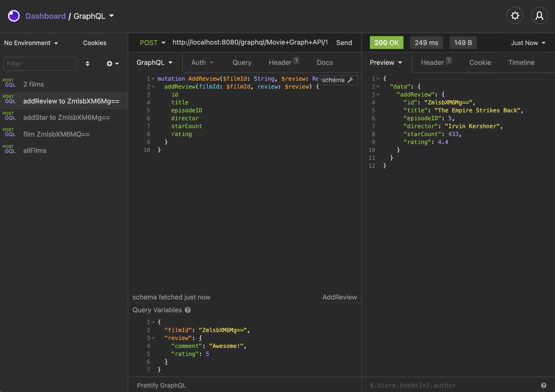Switch to the response Header tab
The height and width of the screenshot is (392, 555).
point(436,62)
